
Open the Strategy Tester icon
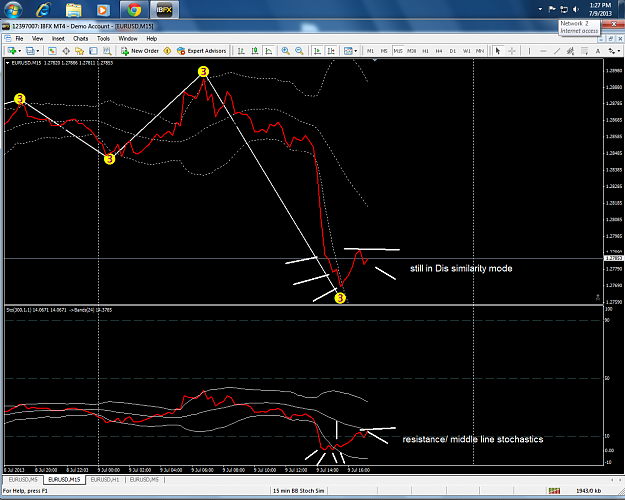(x=107, y=51)
